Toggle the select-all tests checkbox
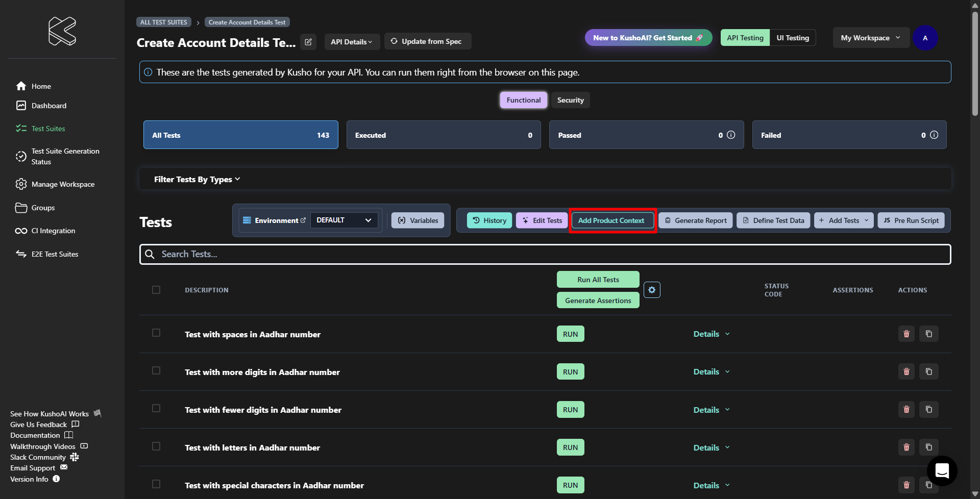Viewport: 980px width, 499px height. (x=156, y=290)
